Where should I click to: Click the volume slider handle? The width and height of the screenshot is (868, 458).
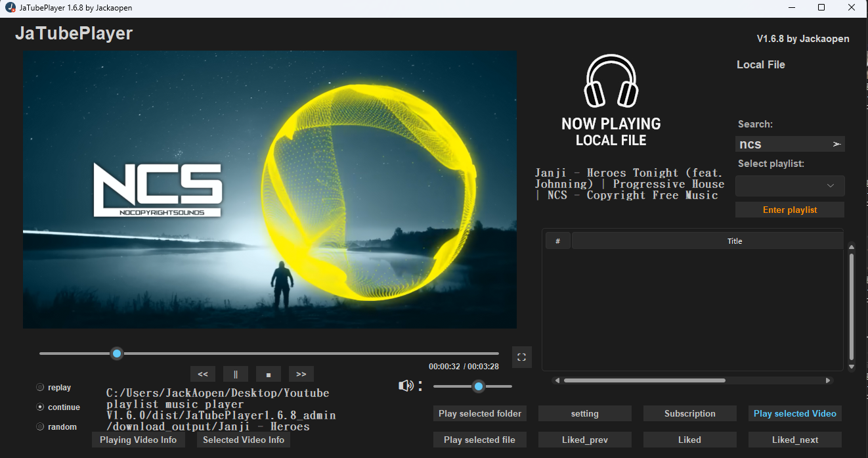point(479,386)
